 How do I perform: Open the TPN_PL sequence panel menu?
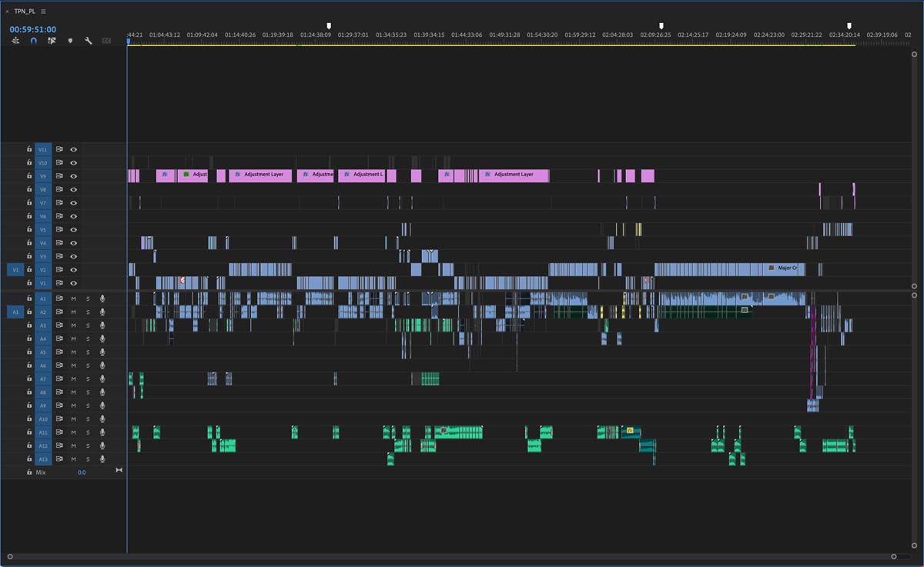pyautogui.click(x=43, y=12)
